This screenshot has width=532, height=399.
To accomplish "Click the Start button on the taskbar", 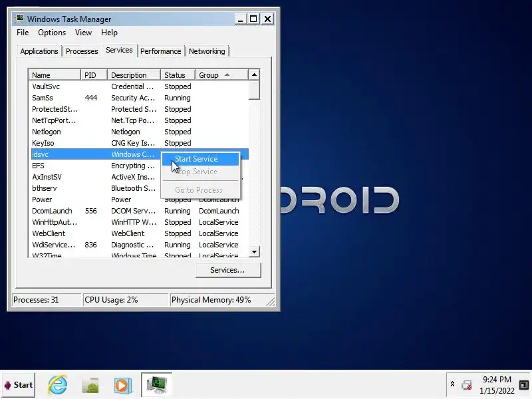I will pyautogui.click(x=19, y=385).
